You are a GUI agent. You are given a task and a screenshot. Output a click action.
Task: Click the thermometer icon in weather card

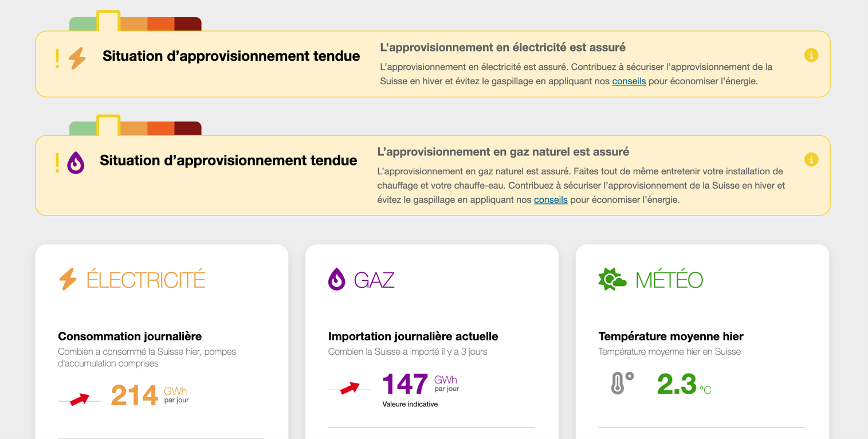click(x=622, y=383)
